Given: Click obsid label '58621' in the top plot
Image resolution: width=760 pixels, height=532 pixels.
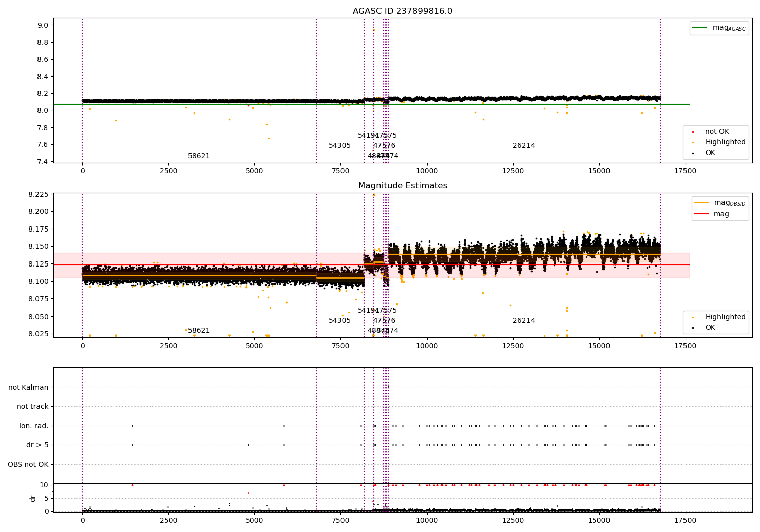Looking at the screenshot, I should 199,156.
